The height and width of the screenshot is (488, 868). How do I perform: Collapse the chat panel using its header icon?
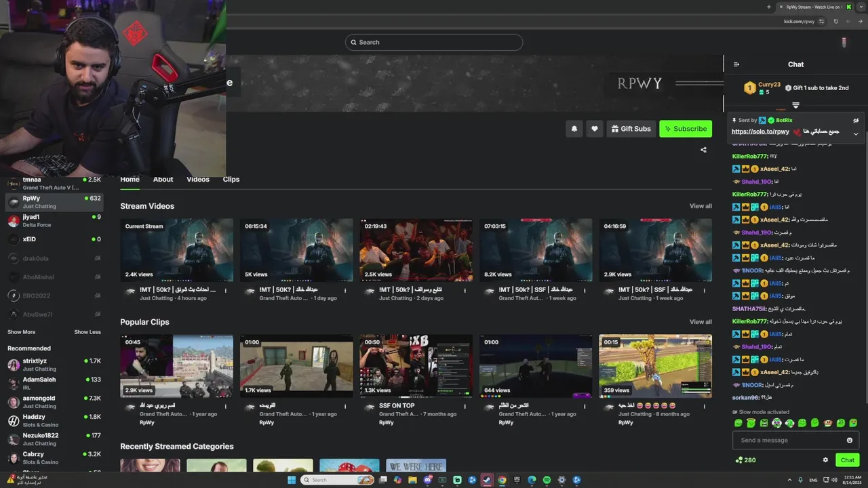tap(736, 64)
